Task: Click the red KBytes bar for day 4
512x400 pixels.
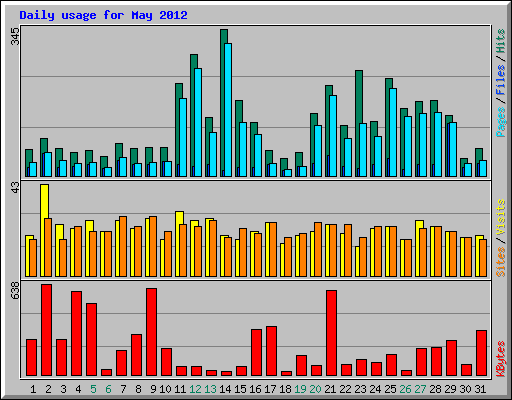Action: click(x=76, y=334)
